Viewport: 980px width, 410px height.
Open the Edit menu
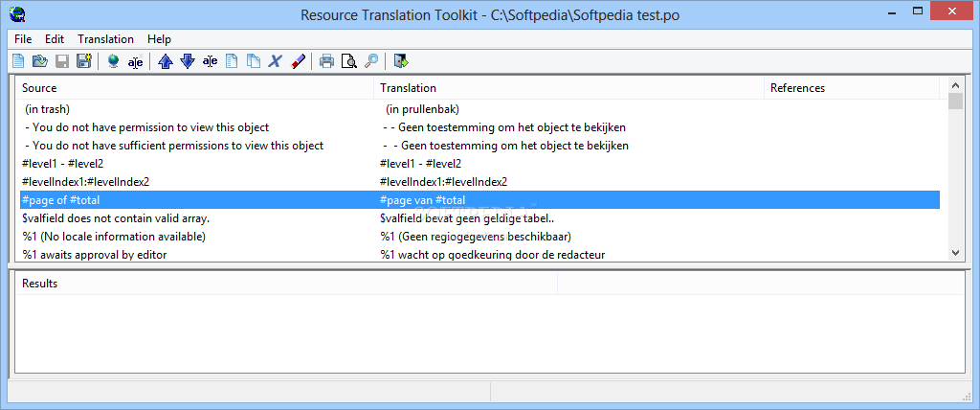(x=55, y=39)
